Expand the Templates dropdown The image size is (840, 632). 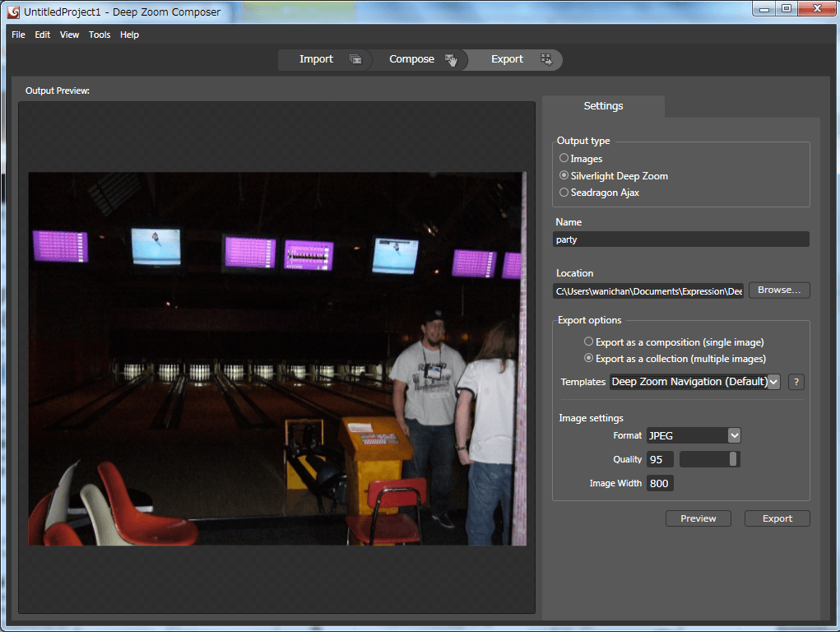(773, 382)
